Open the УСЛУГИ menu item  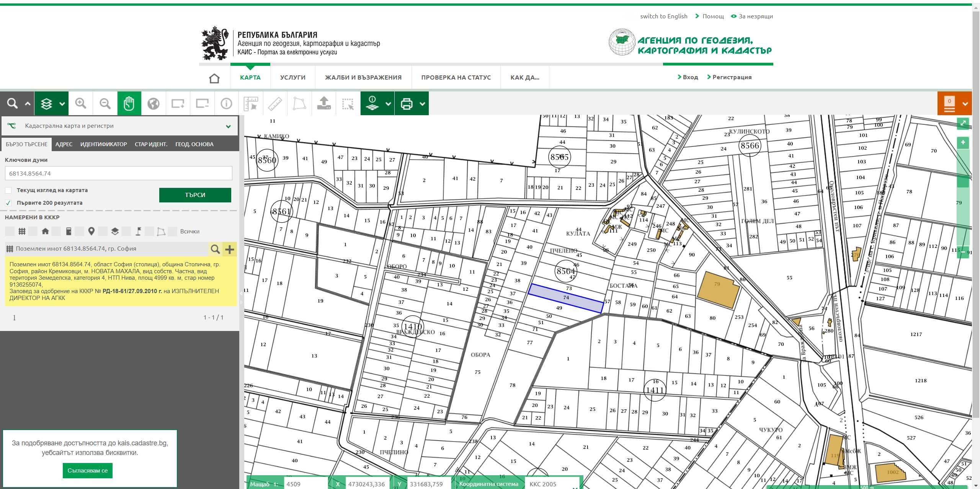(292, 77)
